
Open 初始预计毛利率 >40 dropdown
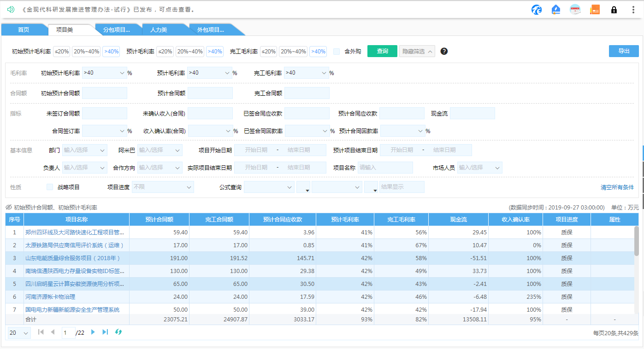105,73
